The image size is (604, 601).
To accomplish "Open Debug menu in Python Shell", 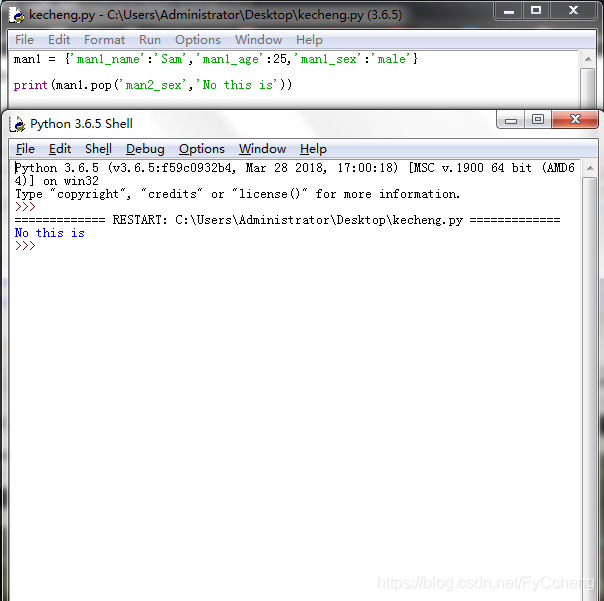I will pos(145,149).
